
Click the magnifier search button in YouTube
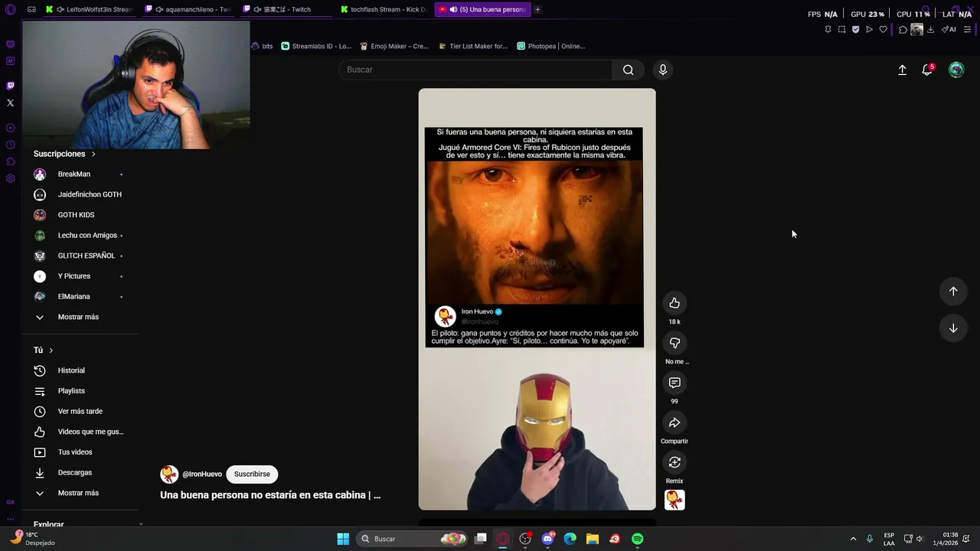[x=628, y=70]
